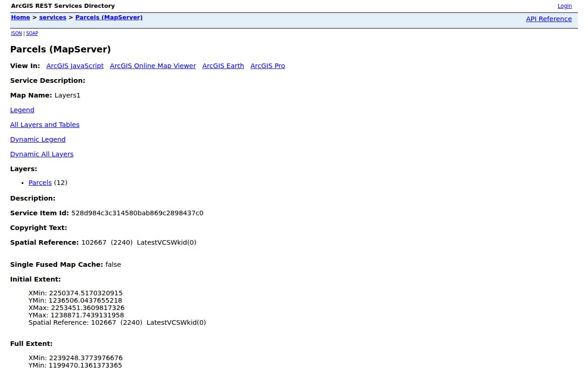Screen dimensions: 588x368
Task: Click the Full Extent XMin value
Action: click(86, 358)
